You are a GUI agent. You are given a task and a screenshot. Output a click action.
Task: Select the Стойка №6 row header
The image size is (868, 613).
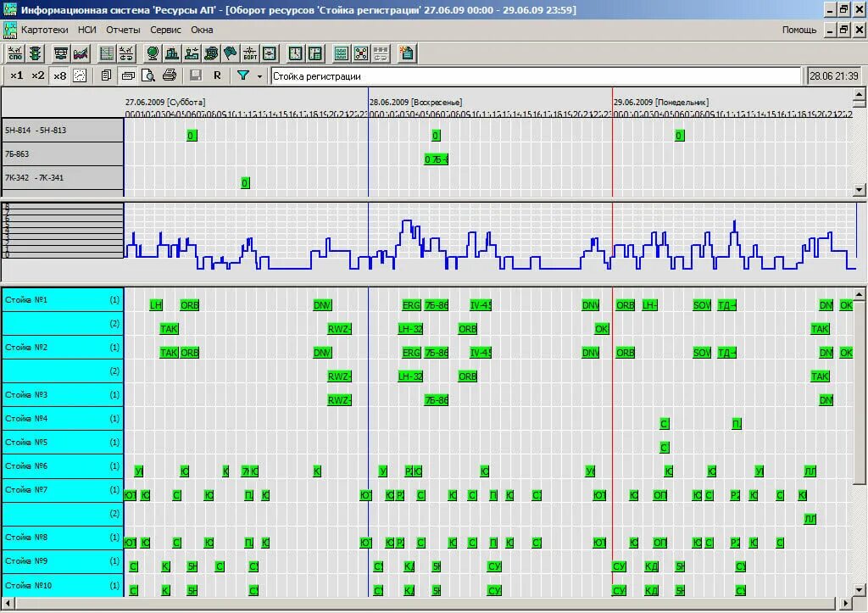(x=63, y=466)
